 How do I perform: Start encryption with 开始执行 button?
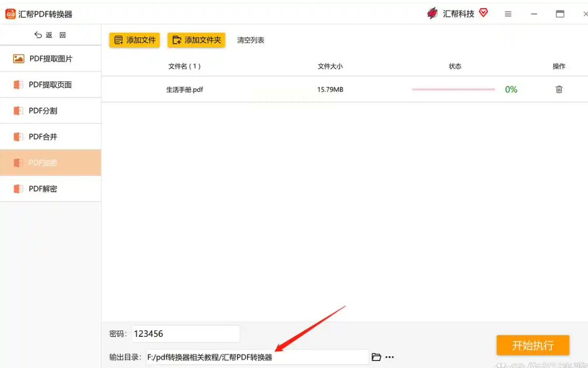[x=533, y=345]
